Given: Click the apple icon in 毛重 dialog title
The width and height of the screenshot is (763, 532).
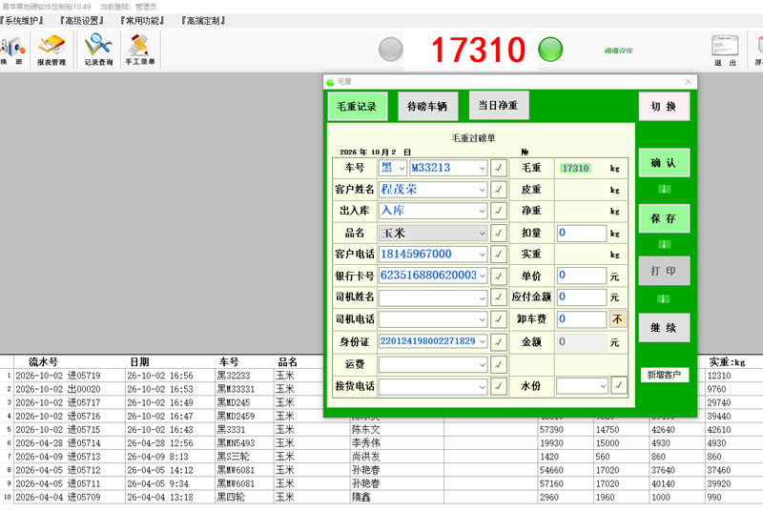Looking at the screenshot, I should pyautogui.click(x=330, y=82).
